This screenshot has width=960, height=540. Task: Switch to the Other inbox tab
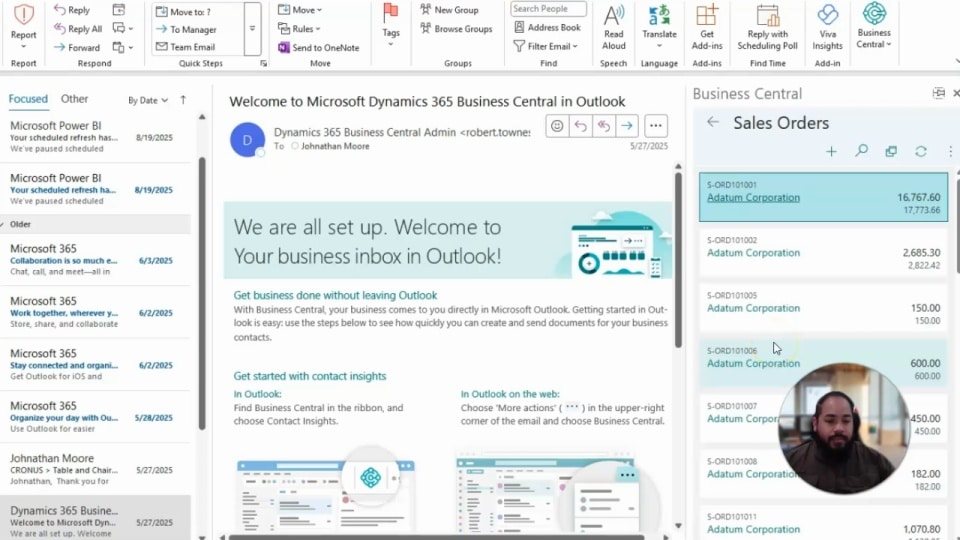pos(74,99)
